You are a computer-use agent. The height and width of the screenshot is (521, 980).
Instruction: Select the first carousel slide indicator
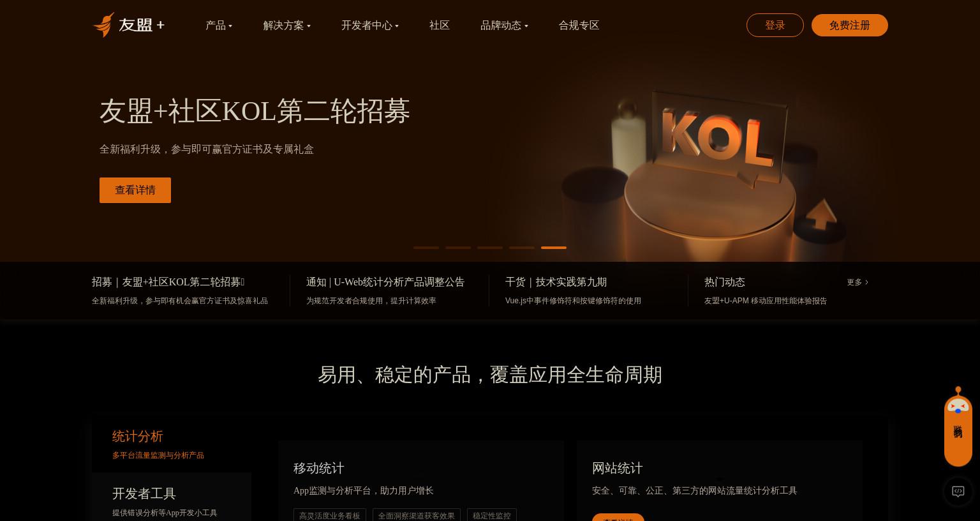pyautogui.click(x=426, y=248)
